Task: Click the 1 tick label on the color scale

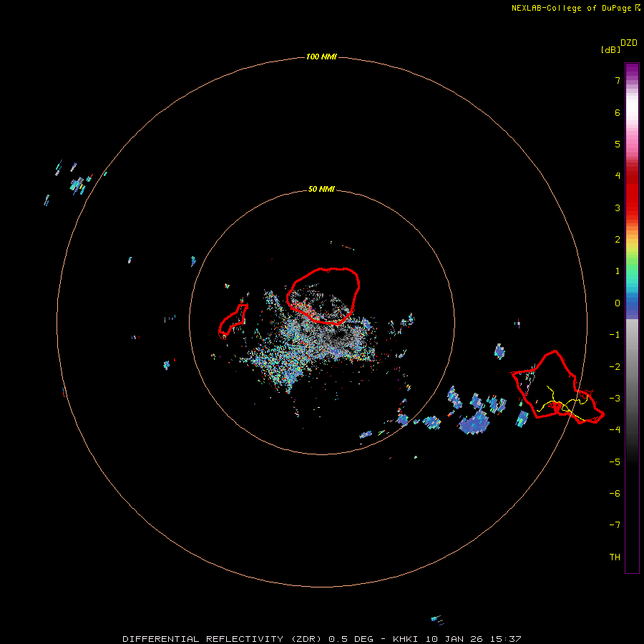Action: 618,271
